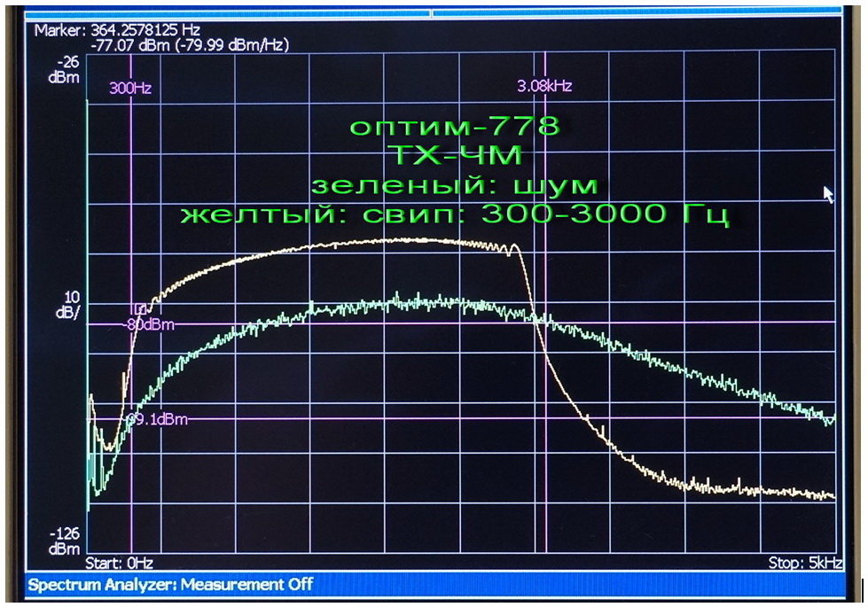Click the зеленый: шум annotation
Screen dimensions: 868x607
455,184
